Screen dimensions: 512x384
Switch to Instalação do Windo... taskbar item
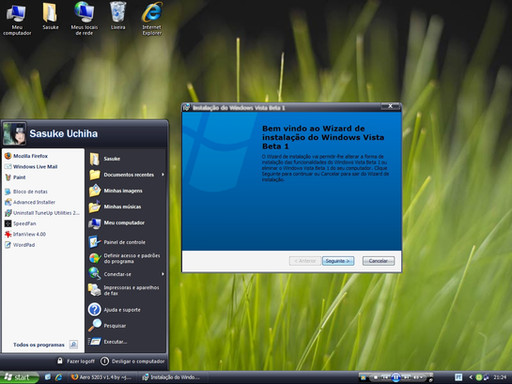(171, 377)
